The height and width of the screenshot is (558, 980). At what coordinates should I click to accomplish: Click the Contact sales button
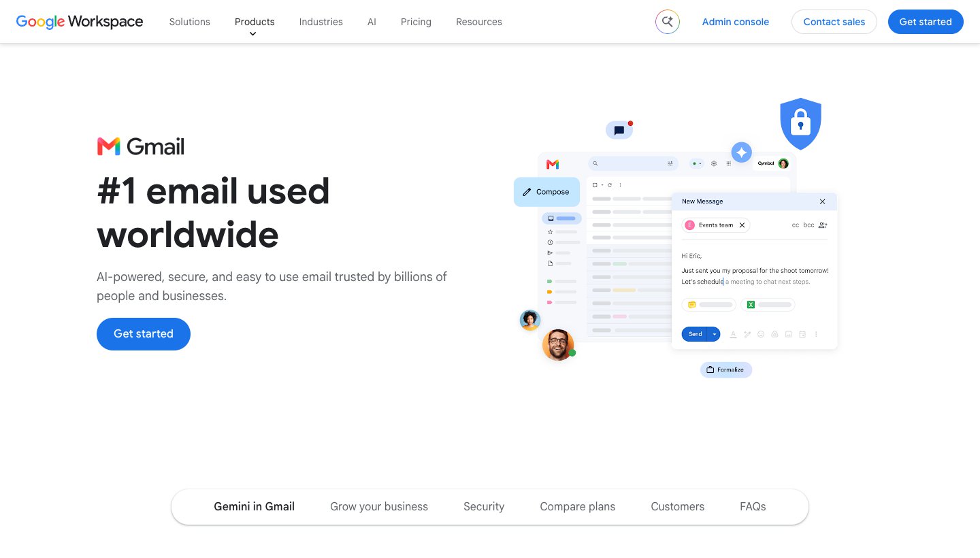coord(834,22)
